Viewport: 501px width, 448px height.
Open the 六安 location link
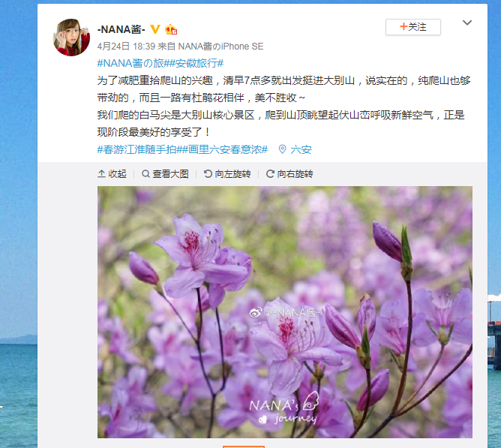coord(301,149)
